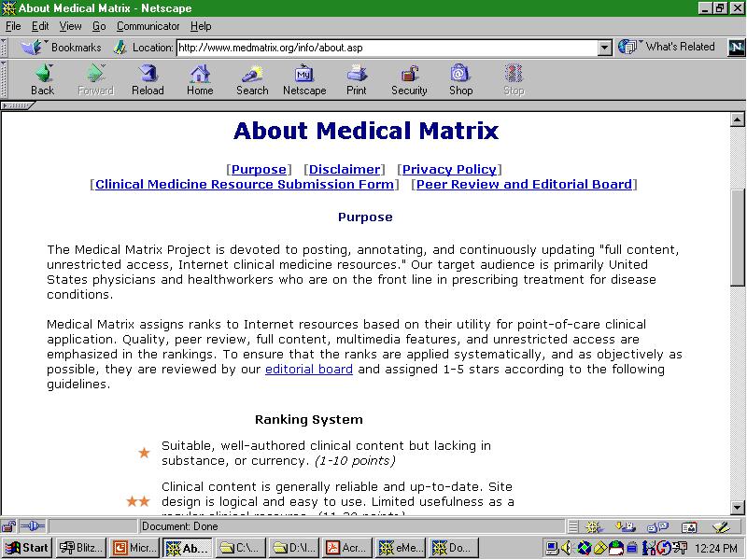Go to the Home page
The height and width of the screenshot is (560, 747).
200,80
